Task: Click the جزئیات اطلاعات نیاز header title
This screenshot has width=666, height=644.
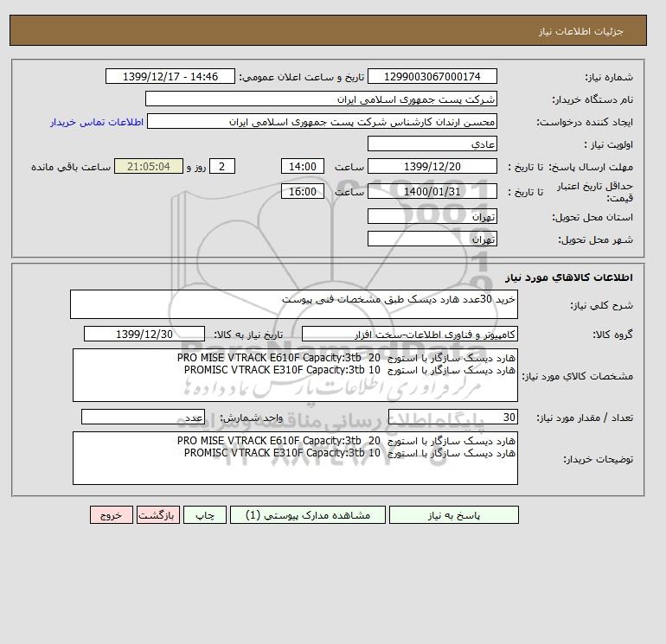Action: (x=580, y=31)
